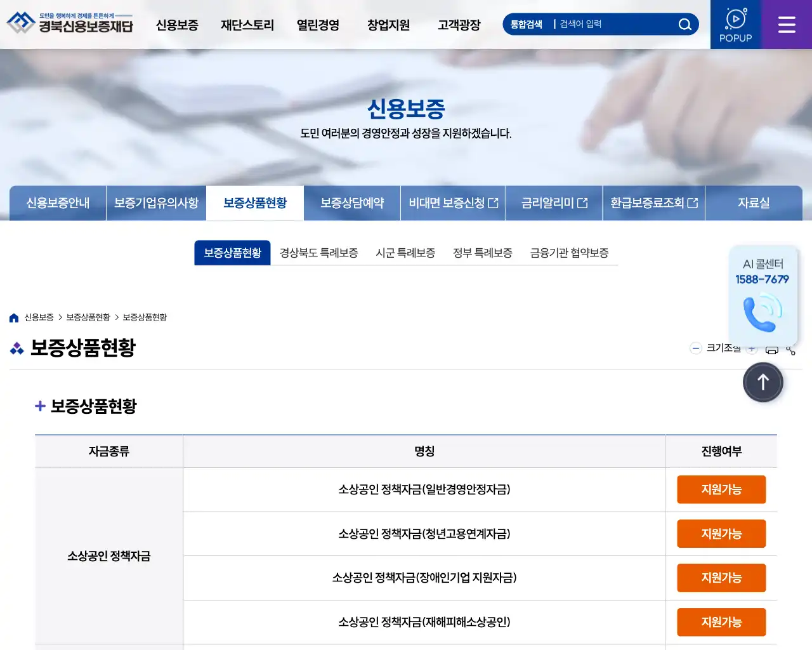Click 소상공인 정책자금(청년고용연계자금) row text
This screenshot has width=812, height=650.
click(424, 534)
